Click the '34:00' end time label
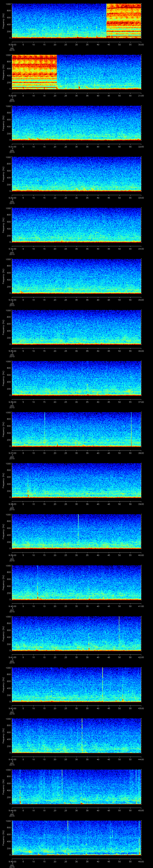 click(141, 249)
